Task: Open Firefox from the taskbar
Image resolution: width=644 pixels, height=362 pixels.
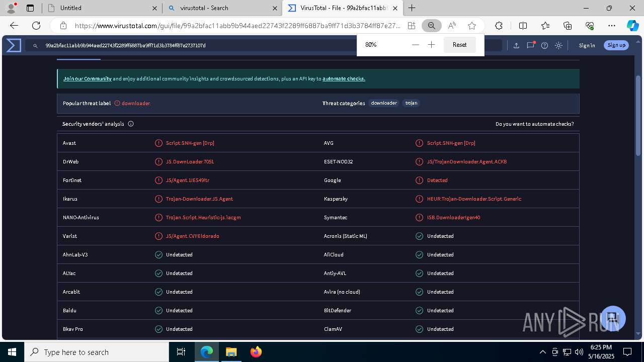Action: click(x=256, y=352)
